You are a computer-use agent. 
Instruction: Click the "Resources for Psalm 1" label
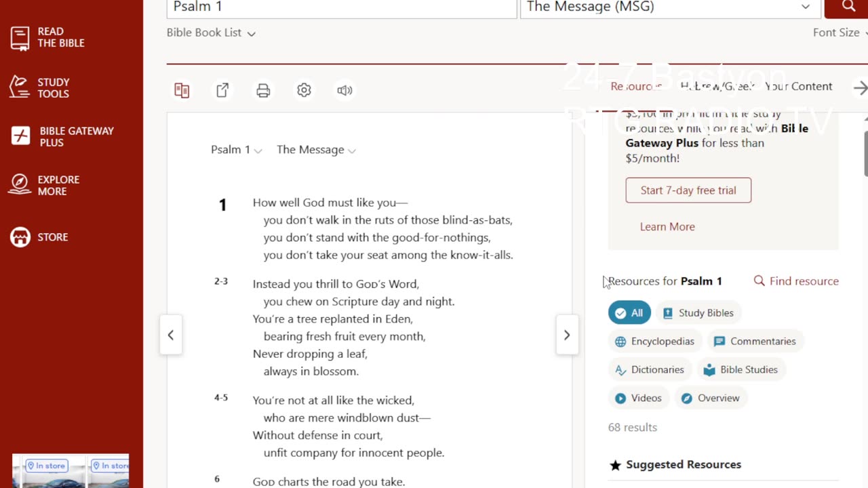point(665,281)
